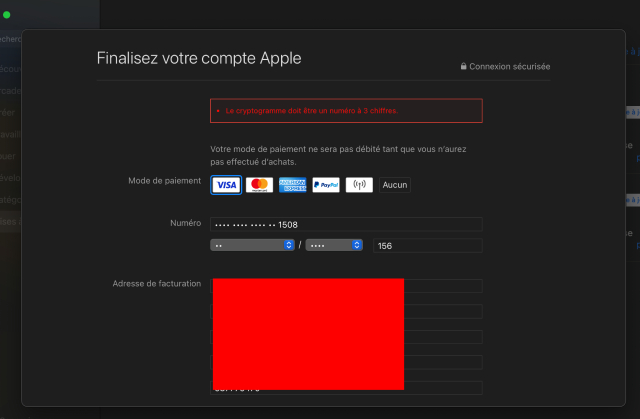Click the cryptogramme field showing 156

pyautogui.click(x=428, y=246)
